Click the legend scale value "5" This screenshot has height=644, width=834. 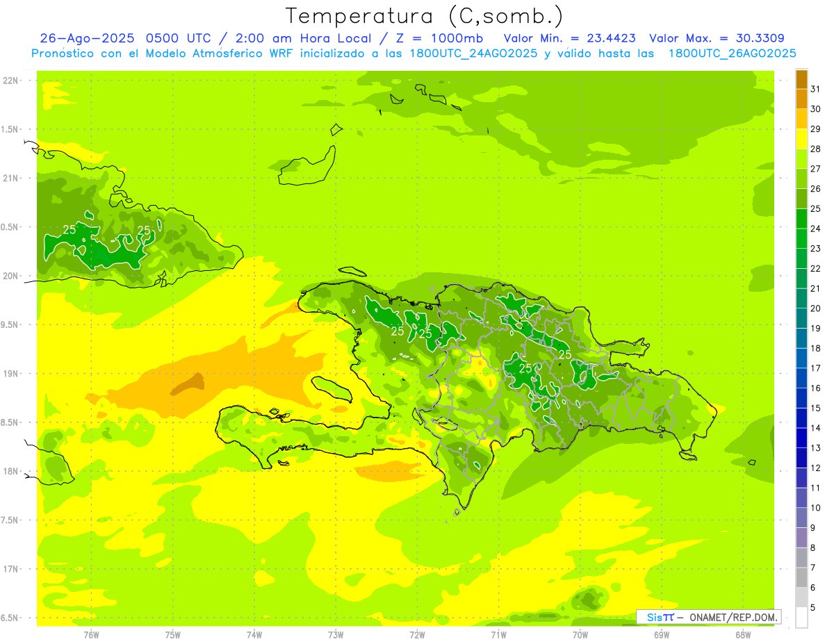[x=813, y=607]
